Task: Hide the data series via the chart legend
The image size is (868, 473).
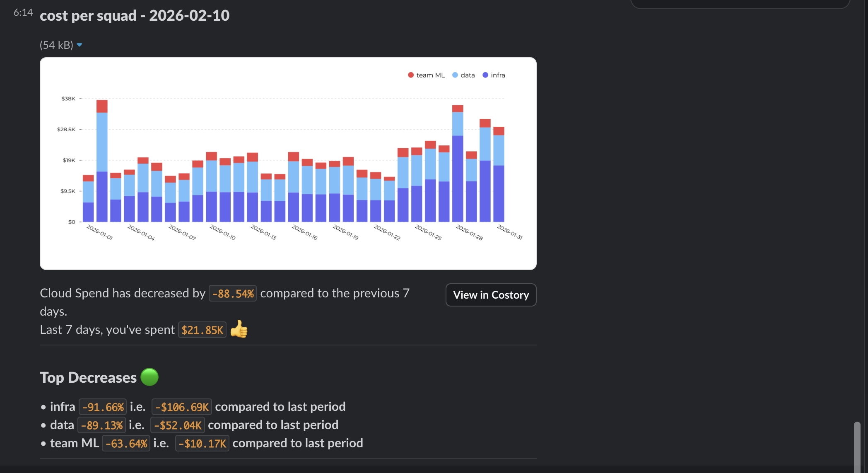Action: (x=464, y=75)
